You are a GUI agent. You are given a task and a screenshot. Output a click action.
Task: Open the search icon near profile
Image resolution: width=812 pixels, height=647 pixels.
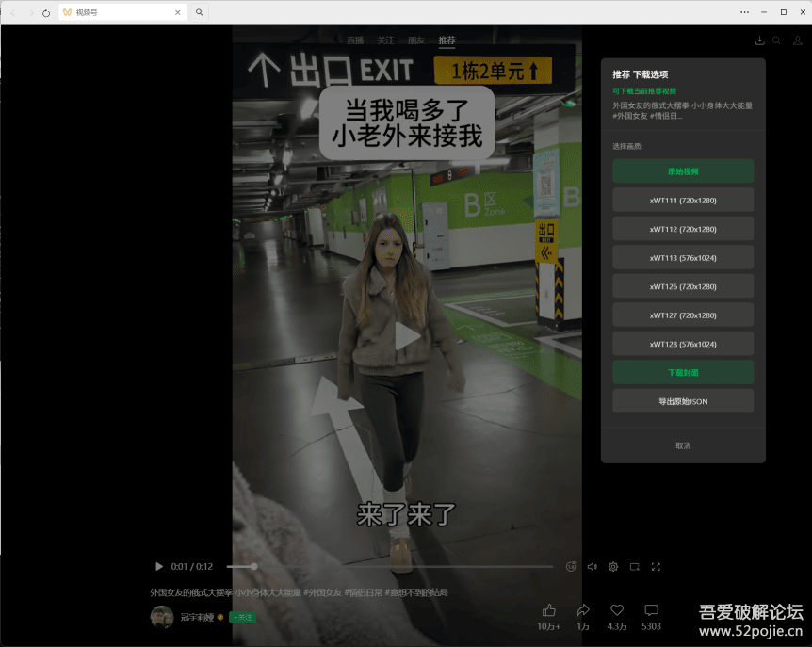tap(776, 40)
